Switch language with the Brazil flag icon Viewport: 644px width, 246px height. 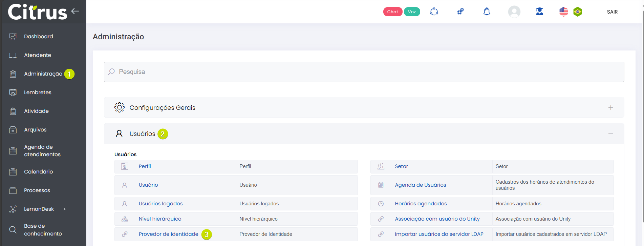tap(577, 12)
